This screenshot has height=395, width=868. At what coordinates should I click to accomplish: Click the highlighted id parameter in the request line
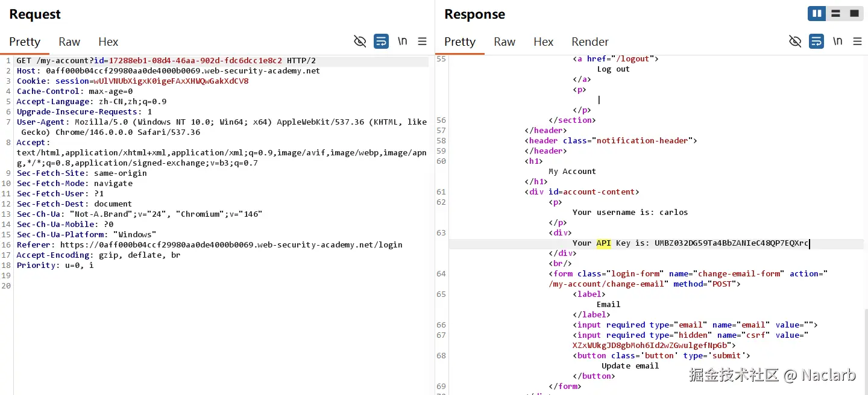tap(99, 60)
